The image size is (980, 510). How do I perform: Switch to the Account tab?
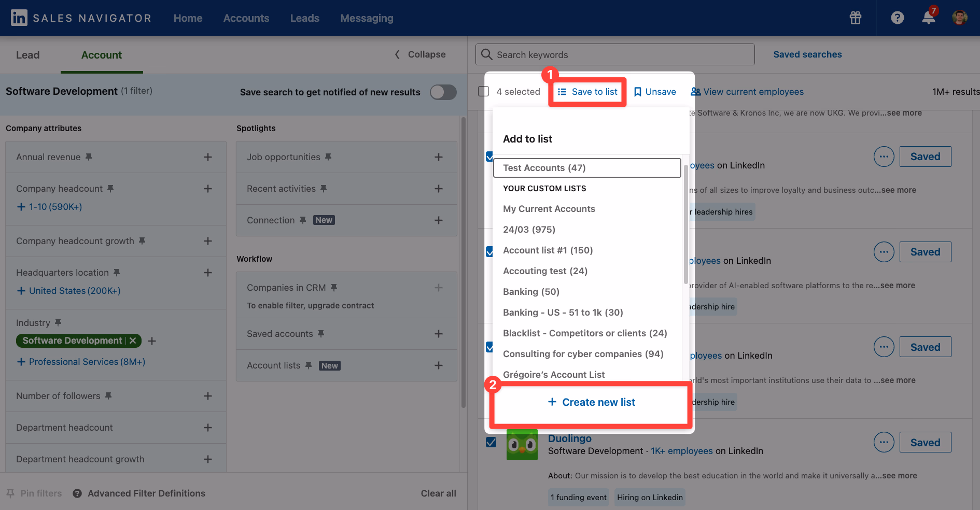102,55
